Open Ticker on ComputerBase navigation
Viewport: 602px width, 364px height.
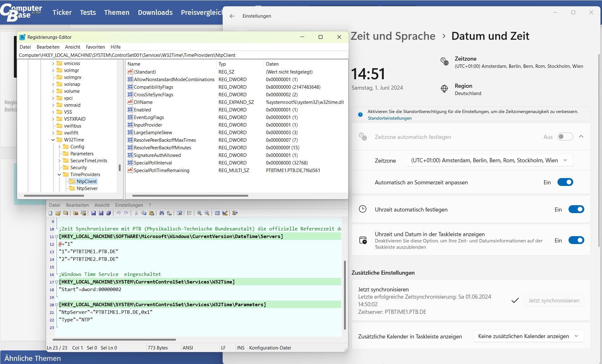point(62,12)
